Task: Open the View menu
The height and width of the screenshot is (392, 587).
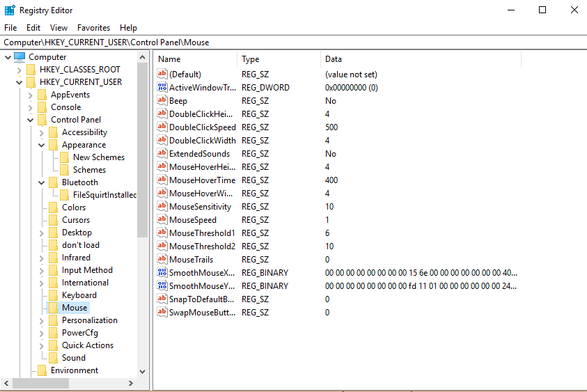Action: [58, 28]
